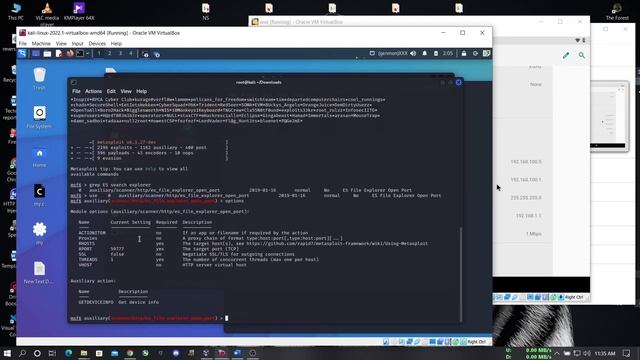Open the file manager icon in Kali panel
The height and width of the screenshot is (360, 640).
click(x=47, y=53)
